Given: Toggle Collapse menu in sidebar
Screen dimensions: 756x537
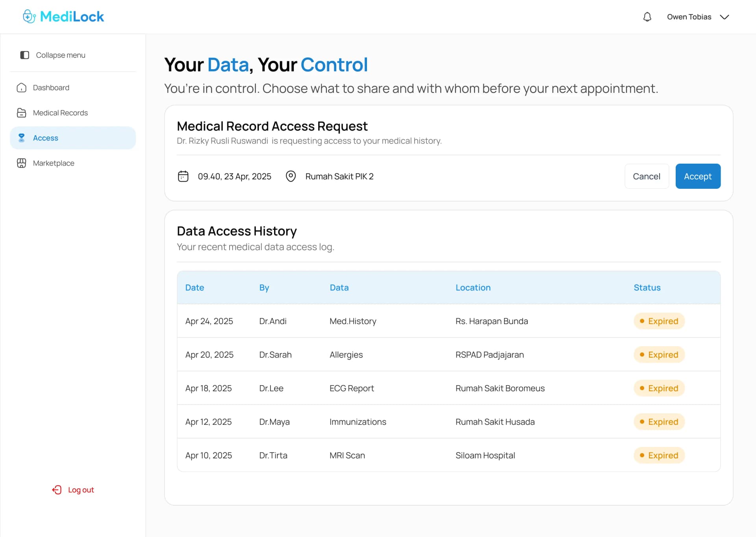Looking at the screenshot, I should 61,55.
